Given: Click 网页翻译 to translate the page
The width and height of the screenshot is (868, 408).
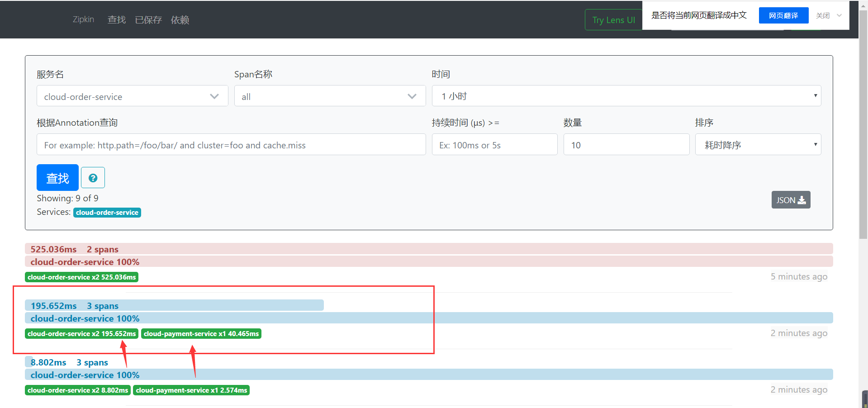Looking at the screenshot, I should pyautogui.click(x=783, y=15).
